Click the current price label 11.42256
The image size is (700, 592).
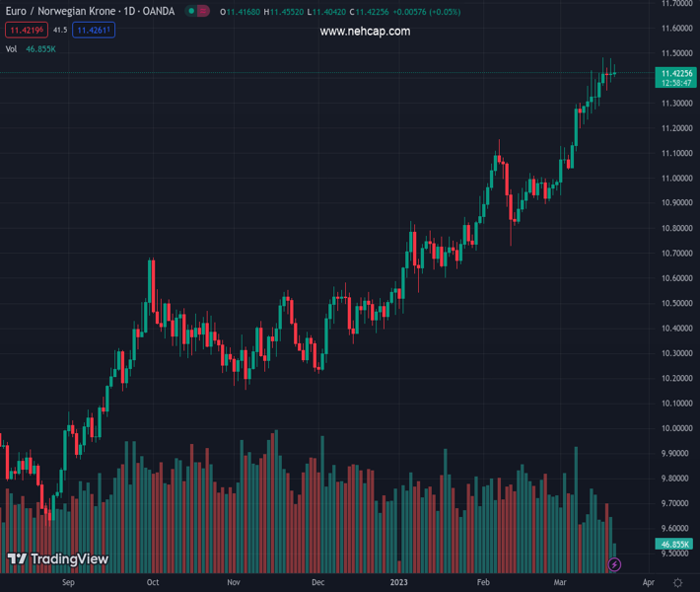(x=675, y=73)
